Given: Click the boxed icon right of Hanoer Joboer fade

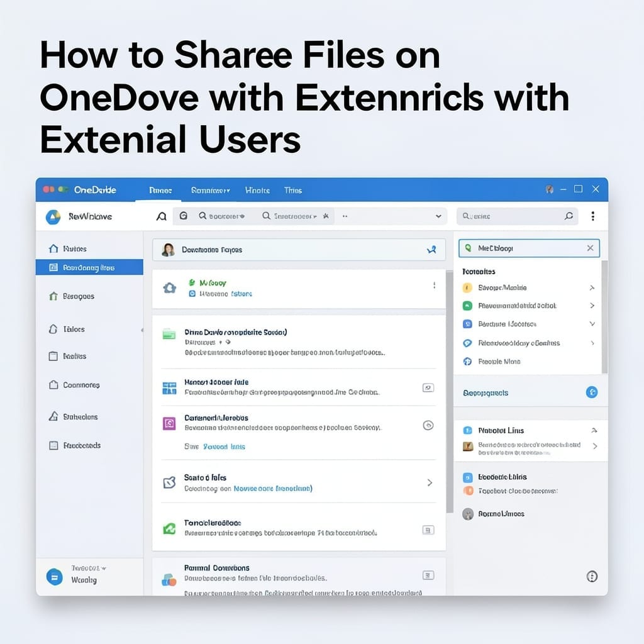Looking at the screenshot, I should 428,387.
